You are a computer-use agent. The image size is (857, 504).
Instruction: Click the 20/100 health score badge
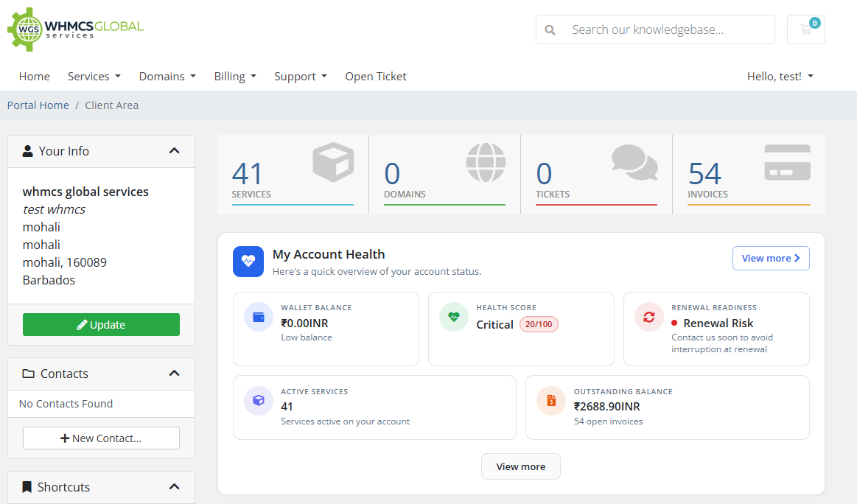pos(539,324)
